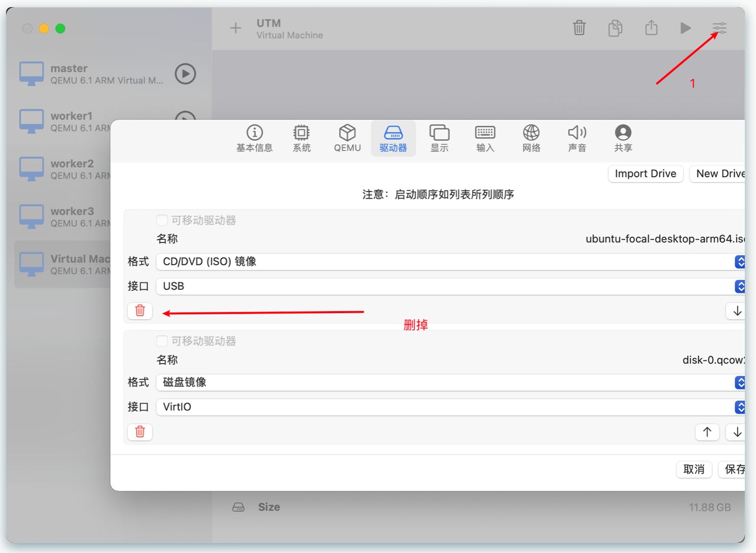Enable 可移动驱动器 for disk-0.qcow2
Screen dimensions: 756x553
[162, 341]
